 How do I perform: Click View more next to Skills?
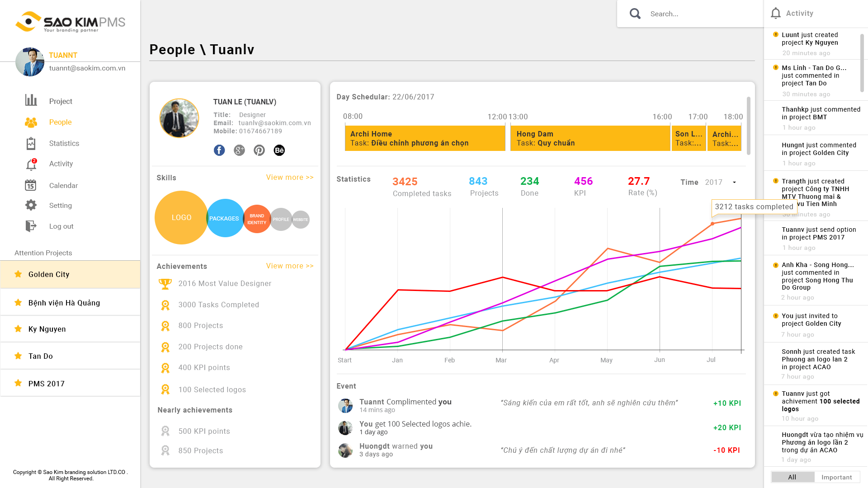[290, 177]
